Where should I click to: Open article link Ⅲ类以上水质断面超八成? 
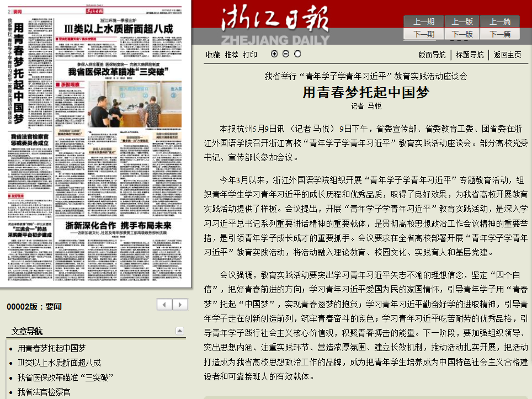(x=59, y=363)
